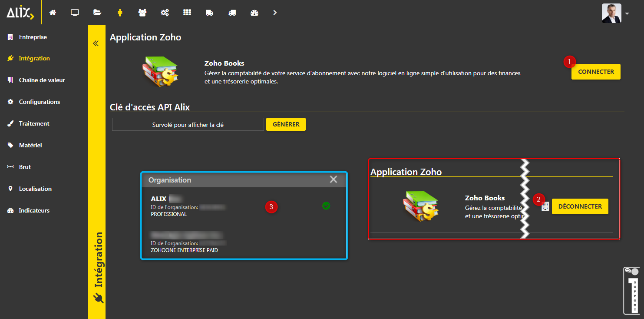Viewport: 644px width, 319px height.
Task: Click the truck icon facing left
Action: pos(232,13)
